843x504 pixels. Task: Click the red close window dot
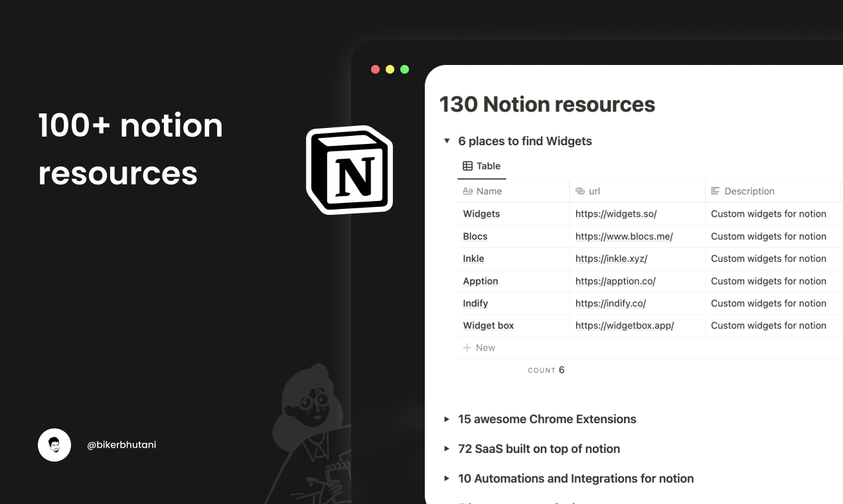tap(375, 69)
